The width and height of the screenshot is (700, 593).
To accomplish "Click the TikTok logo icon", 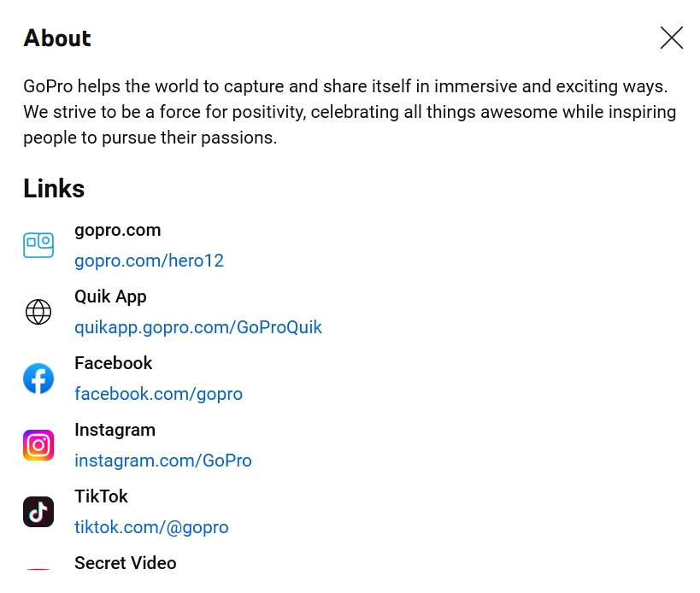I will pyautogui.click(x=38, y=512).
